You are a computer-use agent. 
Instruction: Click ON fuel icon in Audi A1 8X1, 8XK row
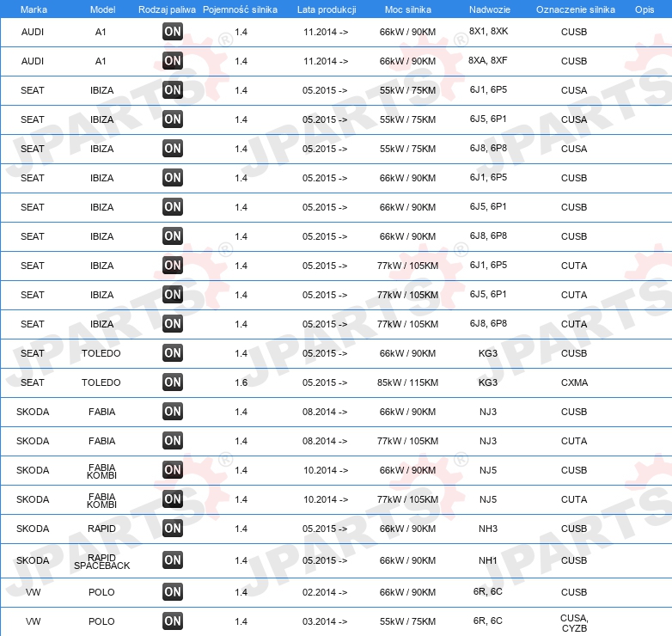point(173,31)
